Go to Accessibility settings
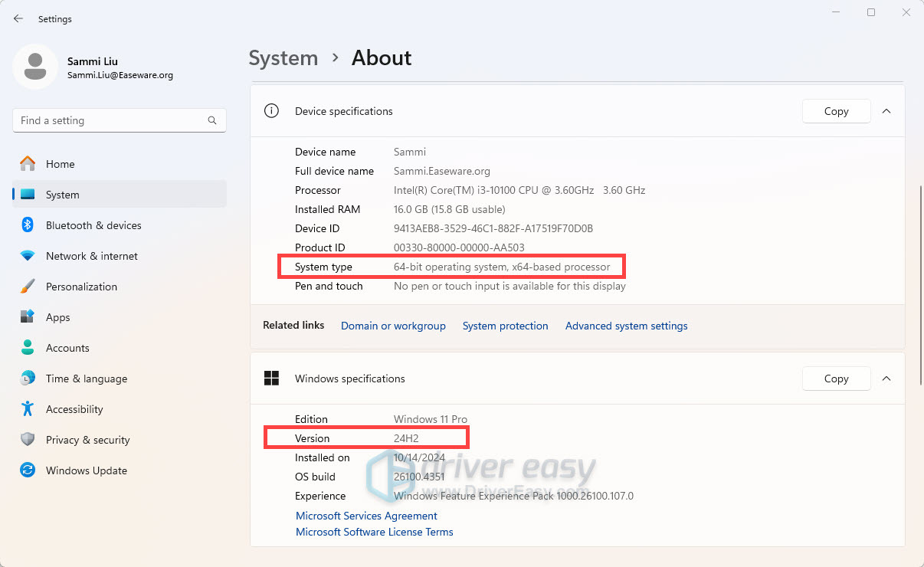Viewport: 924px width, 567px height. [120, 409]
